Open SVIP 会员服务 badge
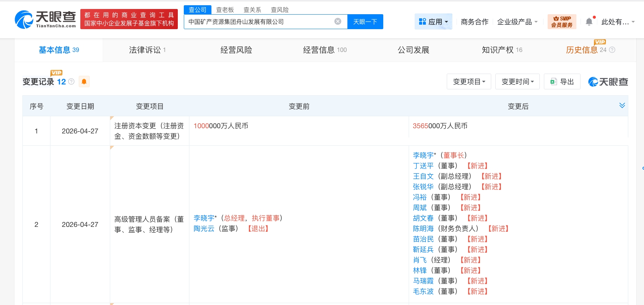This screenshot has width=644, height=305. [x=562, y=22]
